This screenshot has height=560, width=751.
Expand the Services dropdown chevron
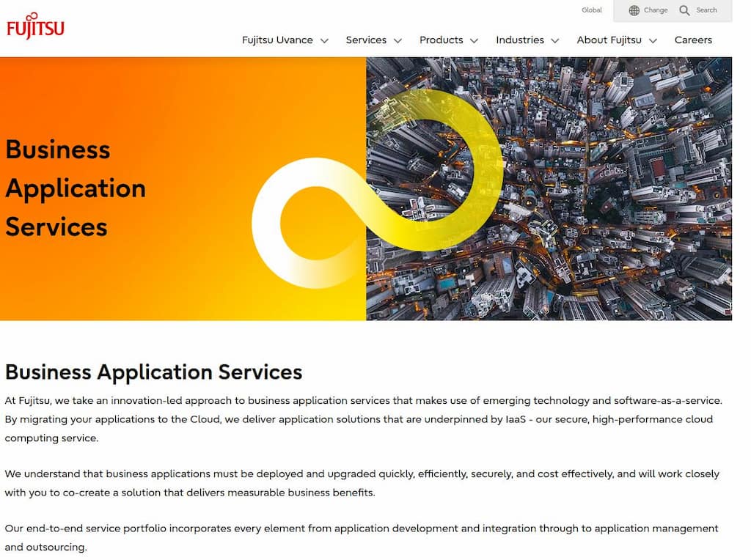[x=397, y=41]
